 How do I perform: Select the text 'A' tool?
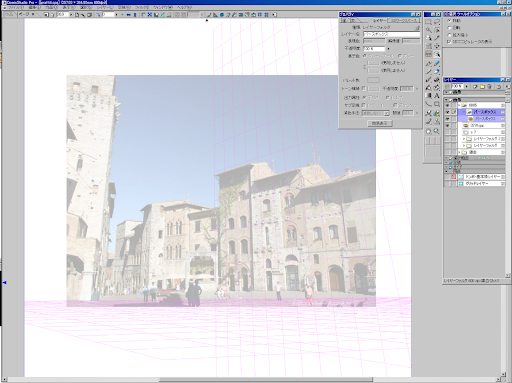pyautogui.click(x=437, y=95)
